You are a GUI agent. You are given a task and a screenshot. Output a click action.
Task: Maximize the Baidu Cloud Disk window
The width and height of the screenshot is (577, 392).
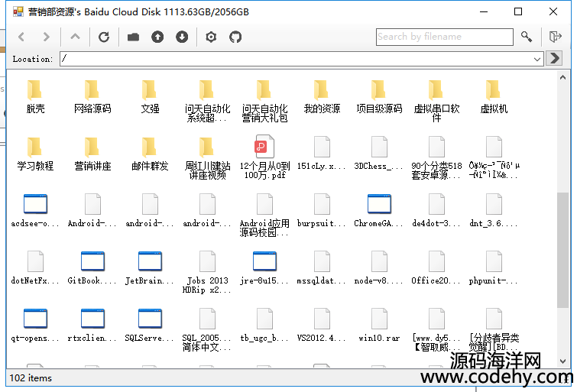[x=518, y=11]
